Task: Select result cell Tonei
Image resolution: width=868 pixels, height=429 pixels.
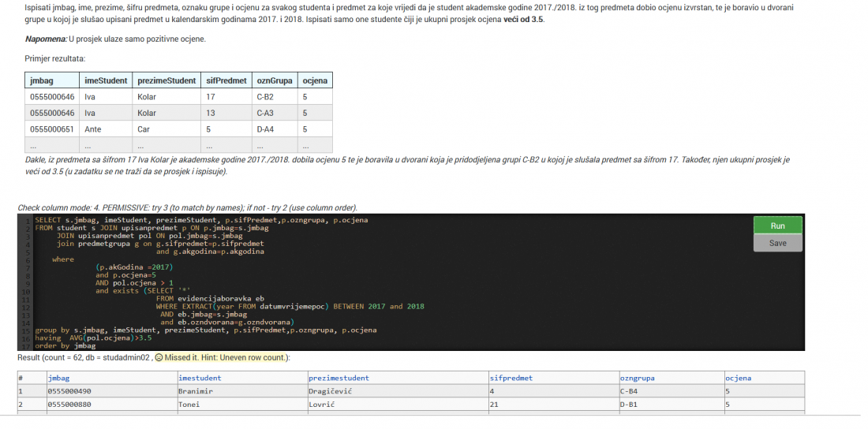Action: click(242, 405)
